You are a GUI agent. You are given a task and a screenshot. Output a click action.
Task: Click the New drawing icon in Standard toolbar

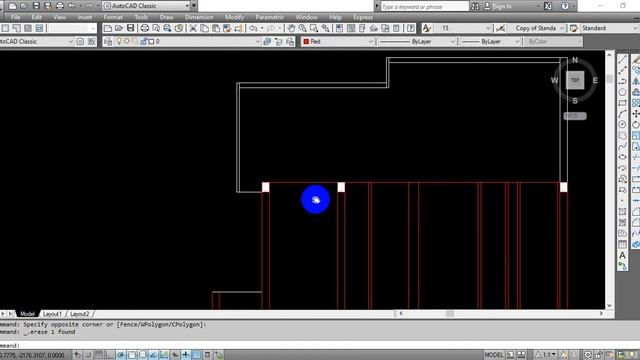tap(108, 28)
